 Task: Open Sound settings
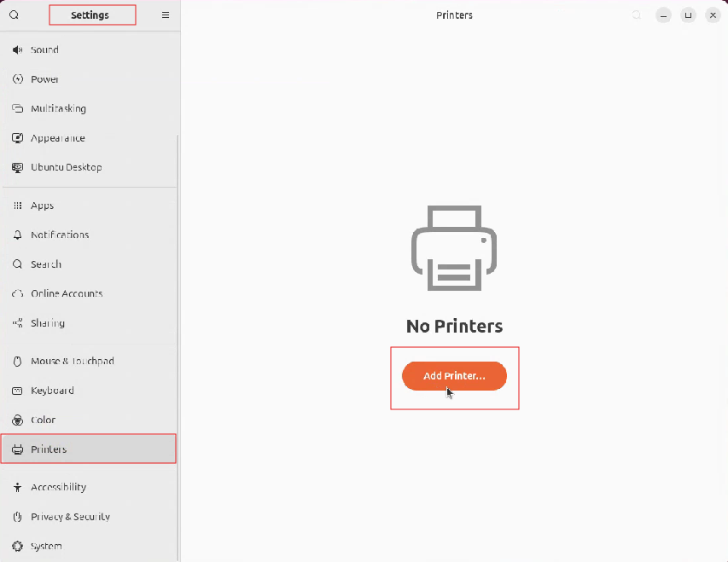89,49
